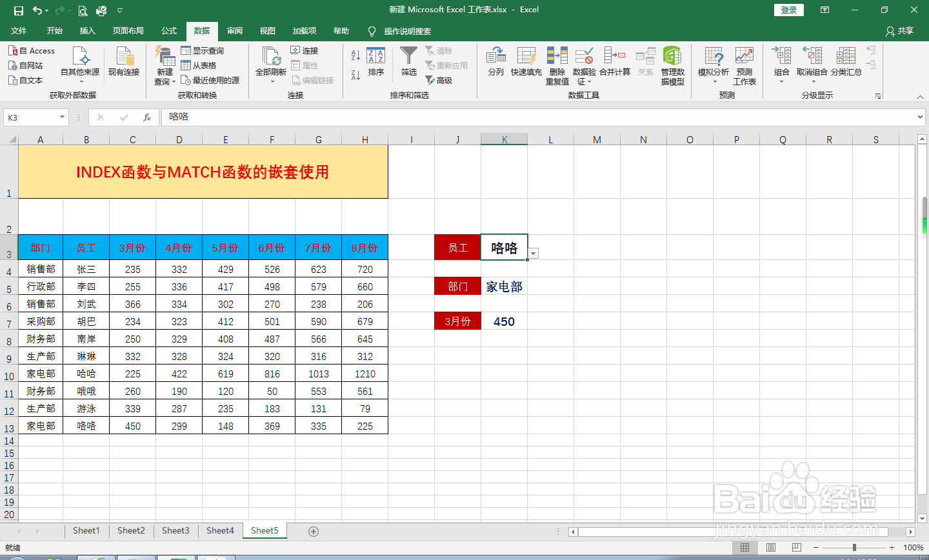Toggle the Filter (筛选) funnel

409,62
